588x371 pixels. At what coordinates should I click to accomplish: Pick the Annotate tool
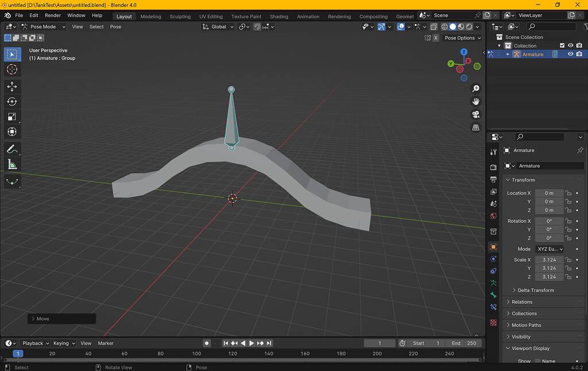click(12, 149)
